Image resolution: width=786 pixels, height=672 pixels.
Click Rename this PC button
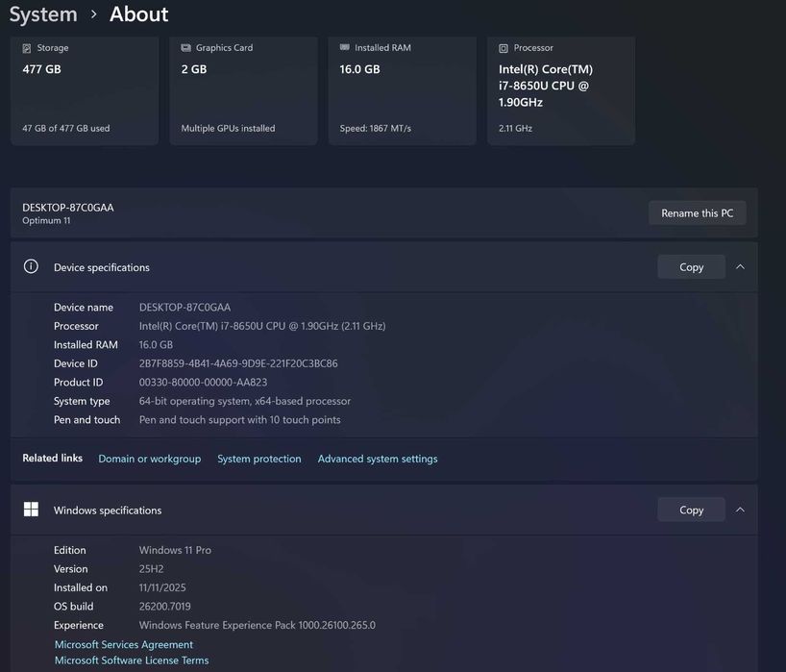697,213
